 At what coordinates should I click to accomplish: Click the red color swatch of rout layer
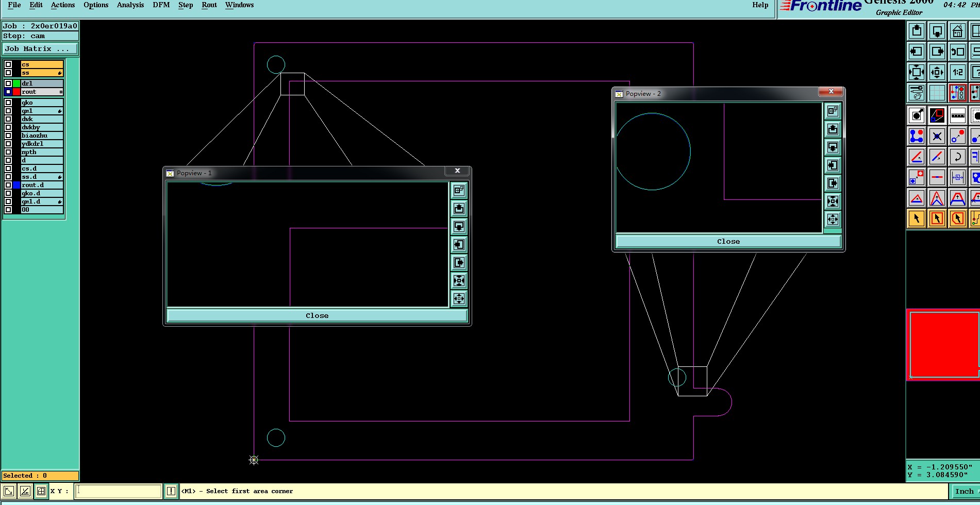pos(16,92)
